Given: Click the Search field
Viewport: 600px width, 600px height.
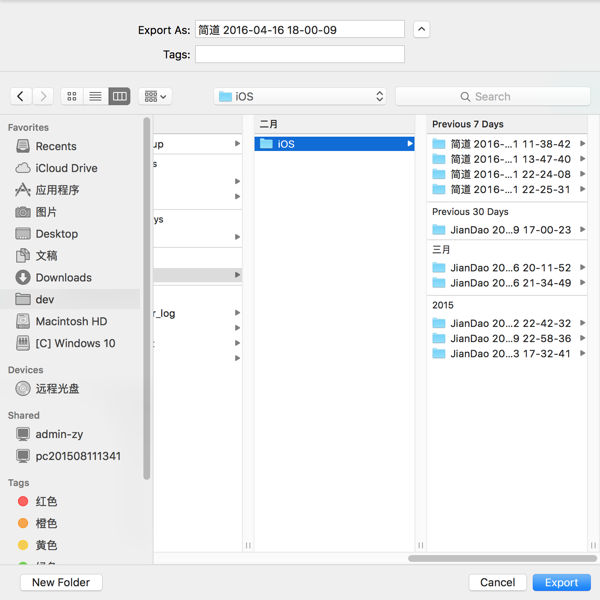Looking at the screenshot, I should 493,96.
